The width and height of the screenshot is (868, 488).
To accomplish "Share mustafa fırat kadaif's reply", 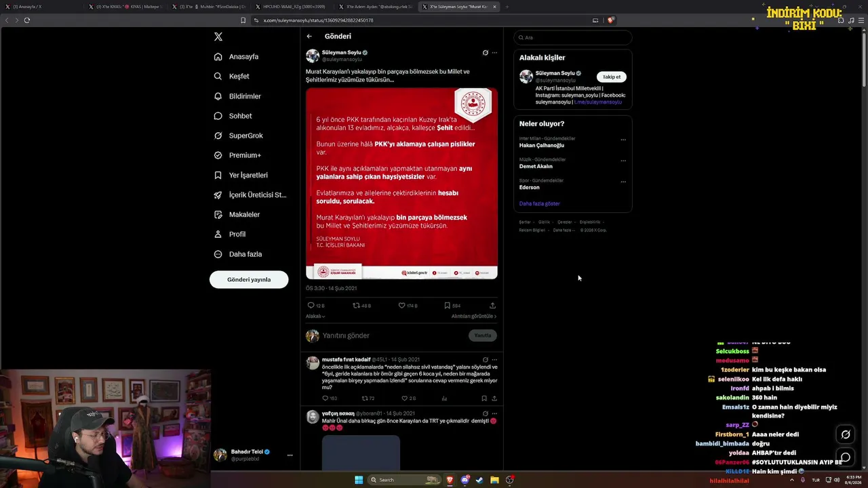I will 494,399.
